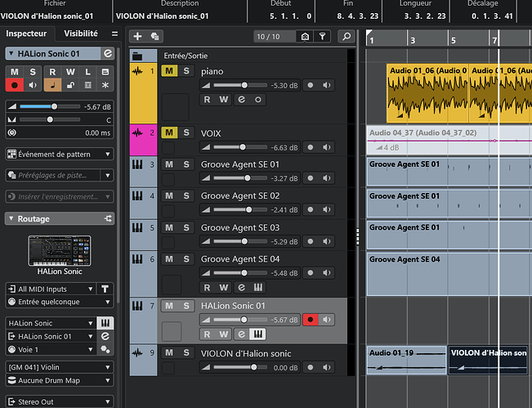Click the Add Track plus icon
This screenshot has height=408, width=532.
click(137, 37)
